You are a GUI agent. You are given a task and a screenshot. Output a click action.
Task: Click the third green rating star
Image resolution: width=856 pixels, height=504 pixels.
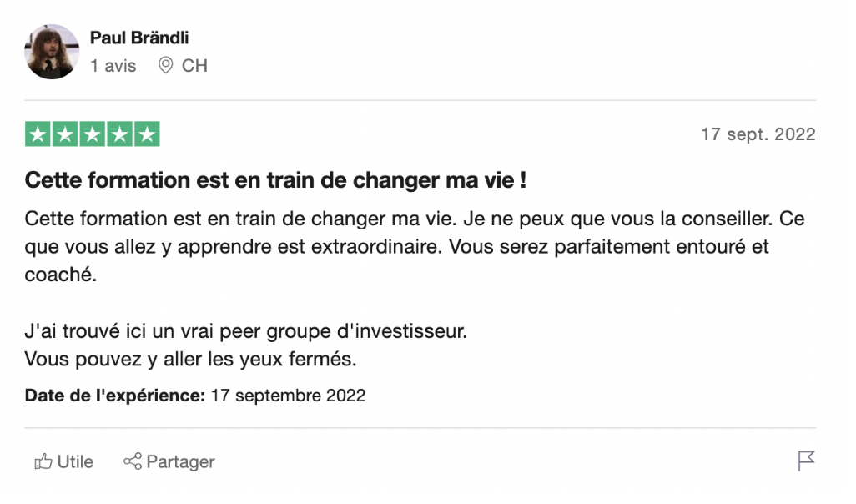(93, 134)
